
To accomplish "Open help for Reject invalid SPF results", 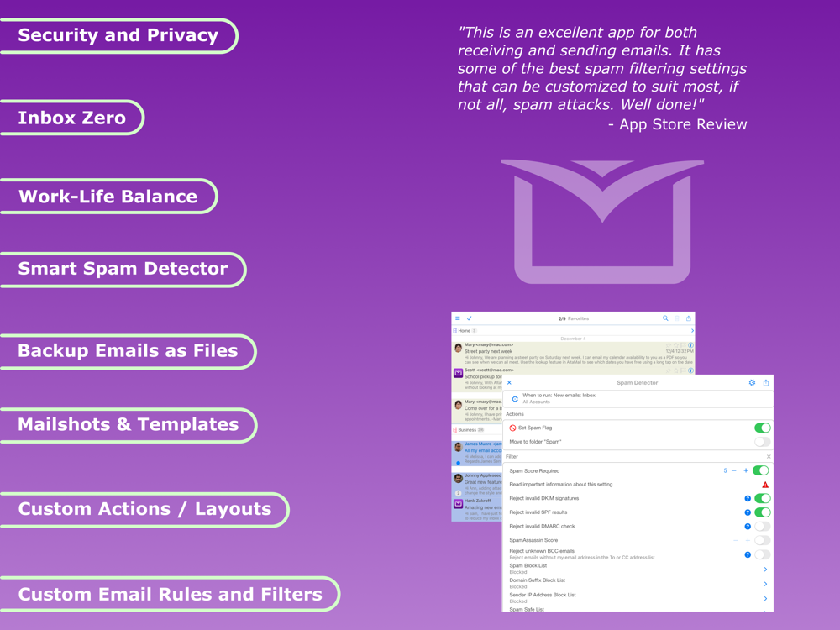I will 748,512.
